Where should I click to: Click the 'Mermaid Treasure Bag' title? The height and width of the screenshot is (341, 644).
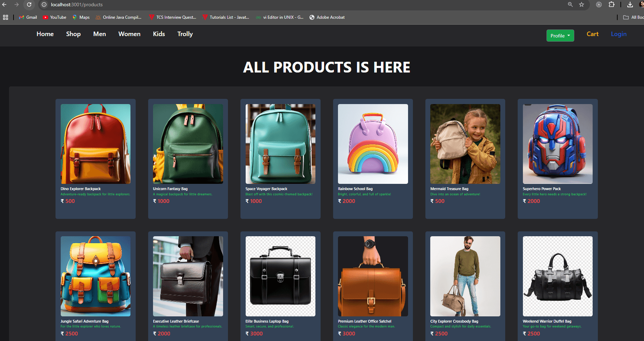point(449,189)
